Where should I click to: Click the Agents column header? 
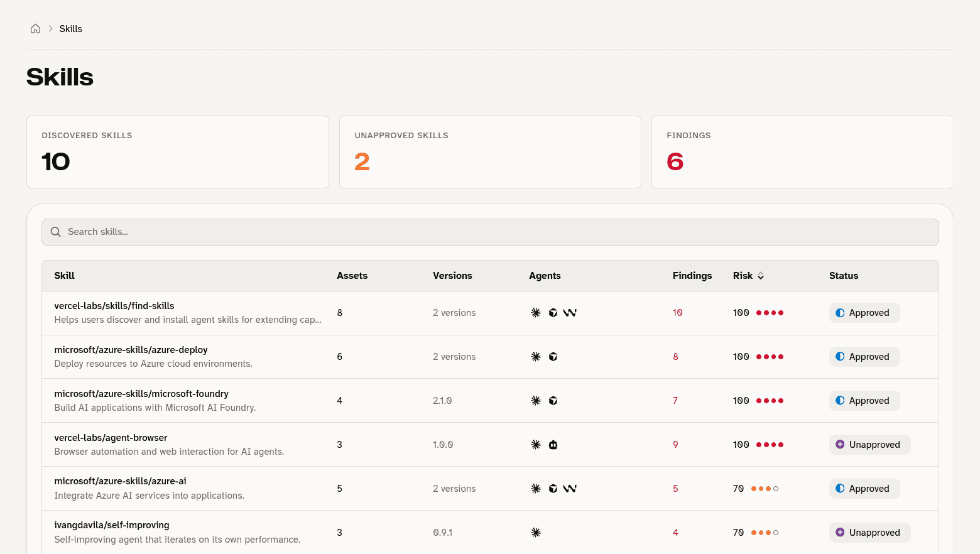(545, 276)
